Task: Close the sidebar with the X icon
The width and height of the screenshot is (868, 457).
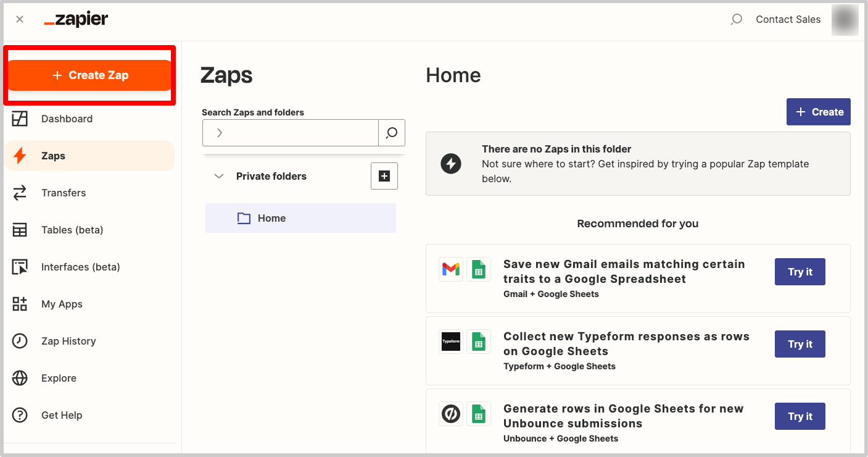Action: tap(20, 19)
